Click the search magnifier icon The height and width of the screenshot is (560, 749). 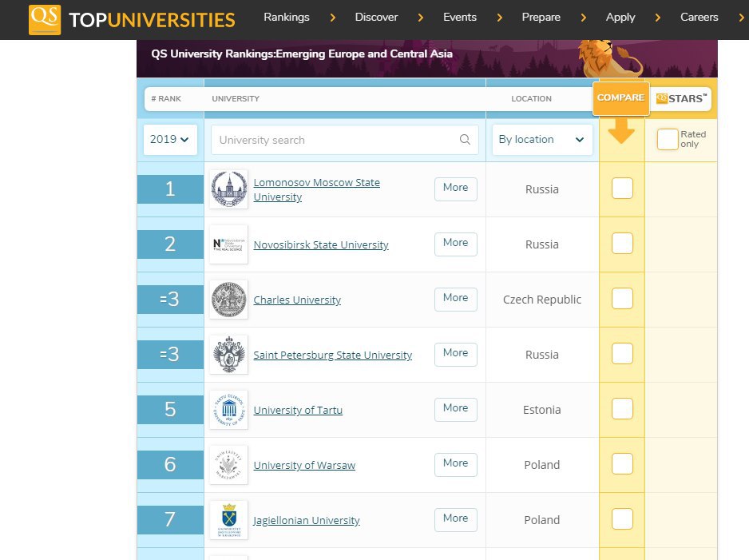[x=465, y=140]
